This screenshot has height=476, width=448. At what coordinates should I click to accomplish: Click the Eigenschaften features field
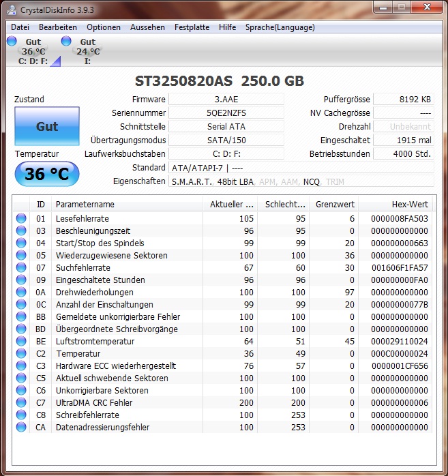tap(301, 181)
